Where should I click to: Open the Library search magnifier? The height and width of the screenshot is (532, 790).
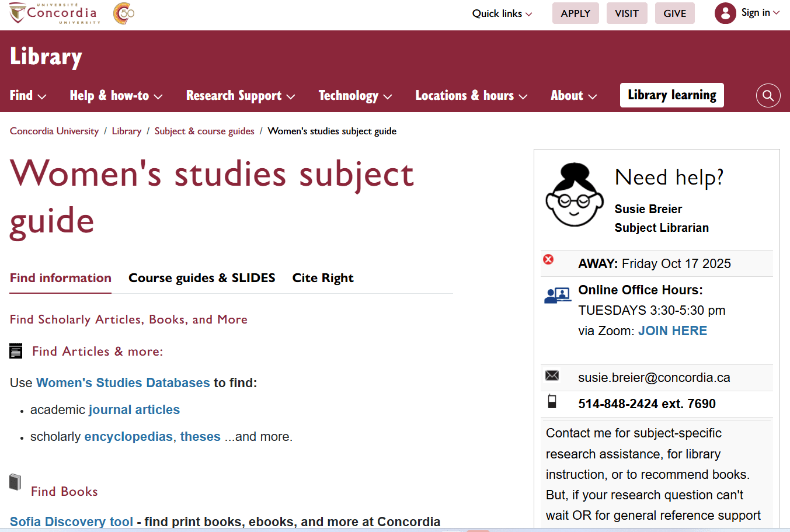point(768,95)
